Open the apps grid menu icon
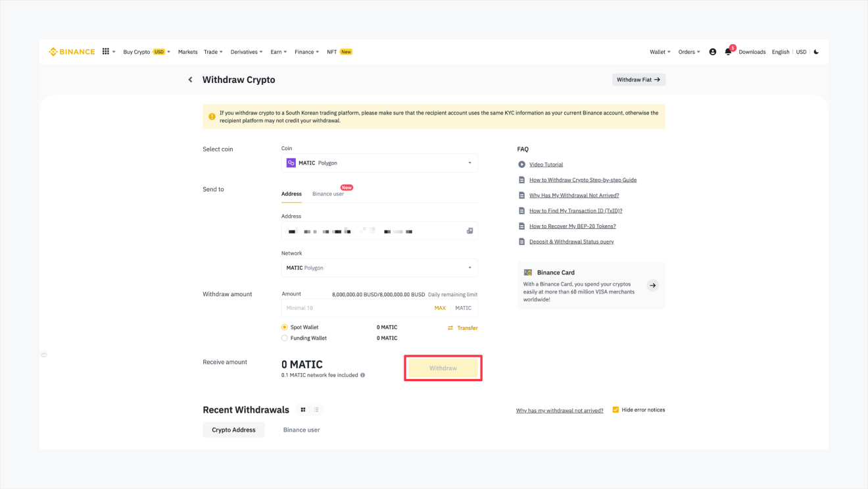This screenshot has height=489, width=868. (105, 51)
